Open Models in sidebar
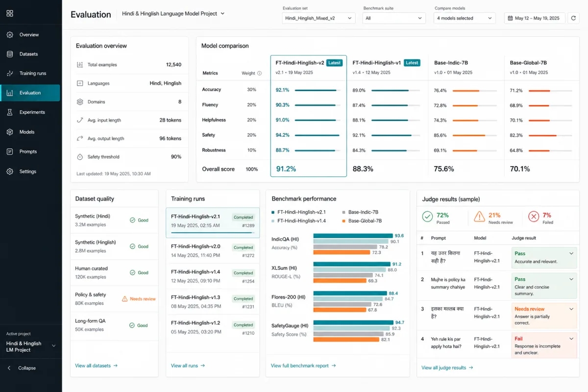 tap(30, 132)
